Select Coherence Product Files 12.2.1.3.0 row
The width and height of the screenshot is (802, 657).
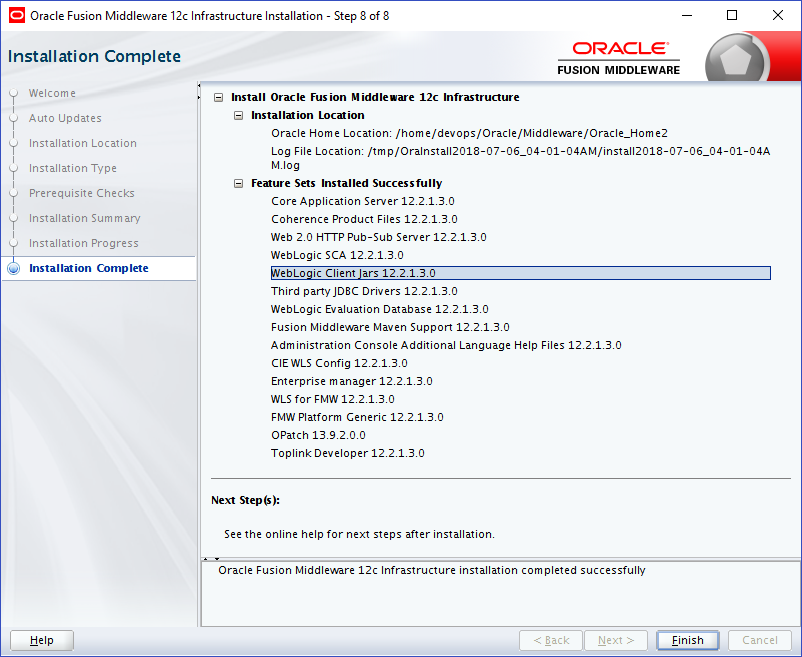364,219
